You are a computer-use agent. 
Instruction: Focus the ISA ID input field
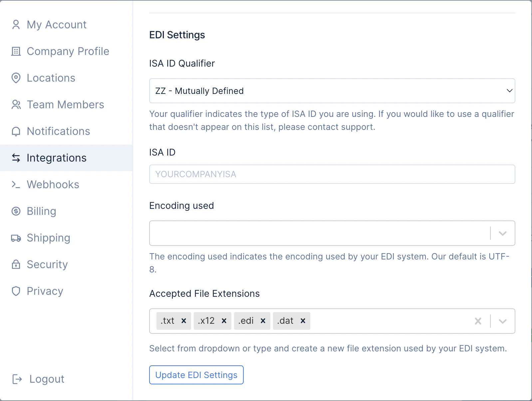pos(332,174)
